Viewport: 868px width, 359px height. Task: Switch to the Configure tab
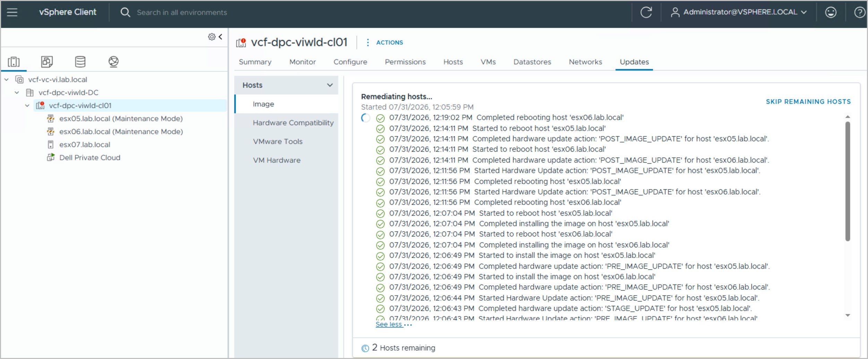point(350,62)
